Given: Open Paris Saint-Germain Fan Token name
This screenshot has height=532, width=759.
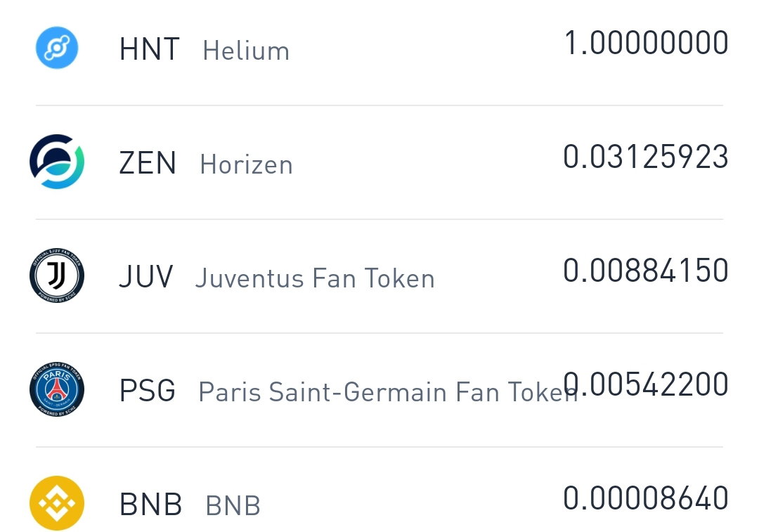Looking at the screenshot, I should coord(388,392).
